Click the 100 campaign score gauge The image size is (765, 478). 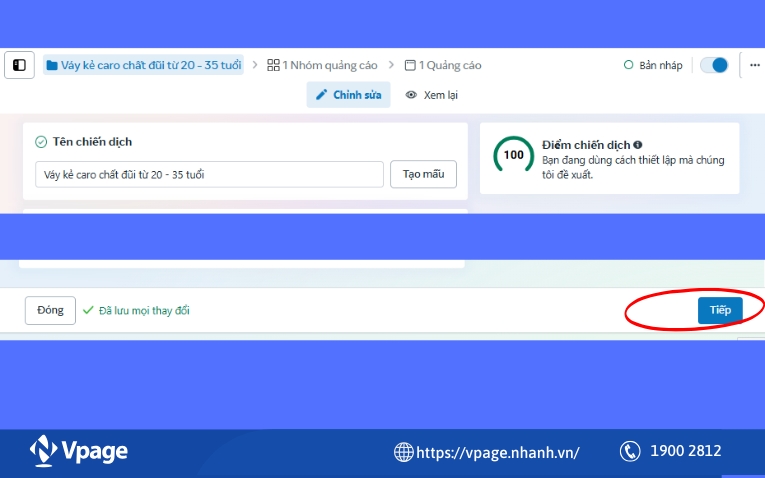[513, 155]
